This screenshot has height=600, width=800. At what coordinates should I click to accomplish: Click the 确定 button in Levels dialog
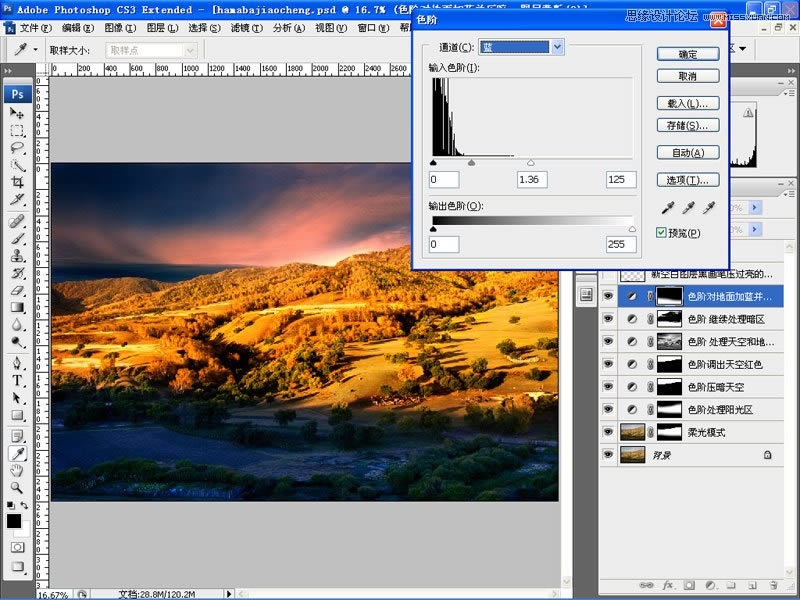tap(688, 54)
